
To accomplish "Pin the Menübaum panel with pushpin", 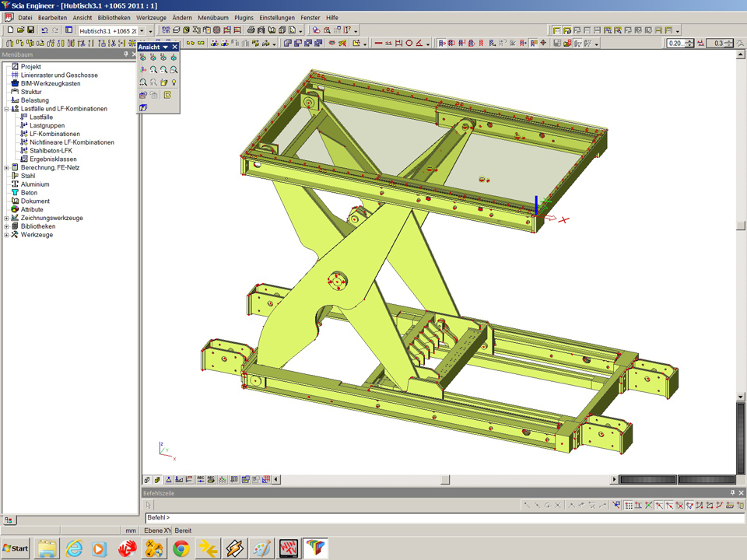I will click(125, 54).
